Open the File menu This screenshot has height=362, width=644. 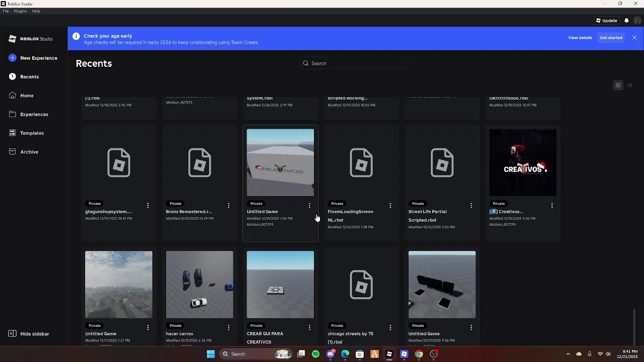[6, 11]
